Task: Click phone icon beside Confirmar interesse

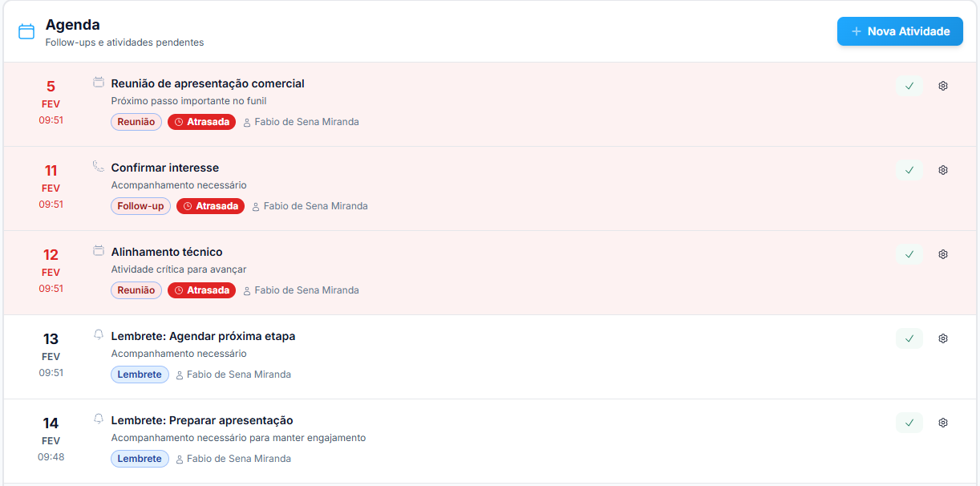Action: (99, 166)
